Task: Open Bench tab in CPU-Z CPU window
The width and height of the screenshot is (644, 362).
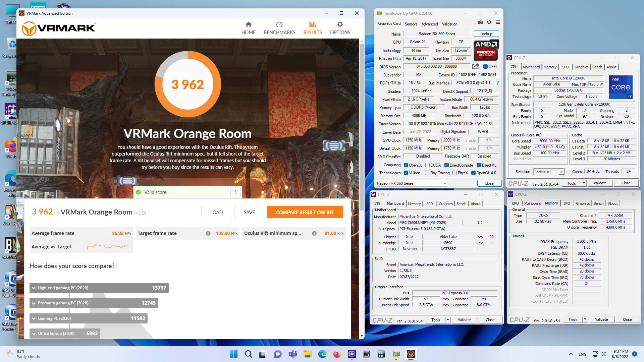Action: (597, 67)
